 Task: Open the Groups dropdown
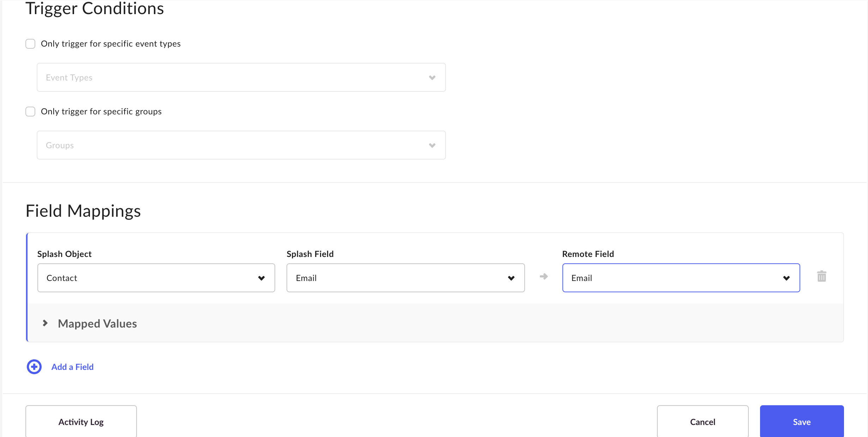point(241,145)
